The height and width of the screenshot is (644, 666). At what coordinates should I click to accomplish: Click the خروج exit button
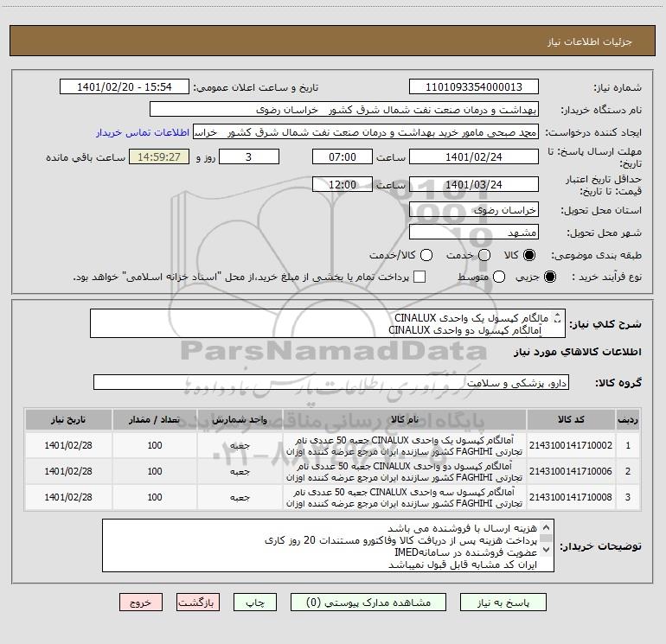141,603
